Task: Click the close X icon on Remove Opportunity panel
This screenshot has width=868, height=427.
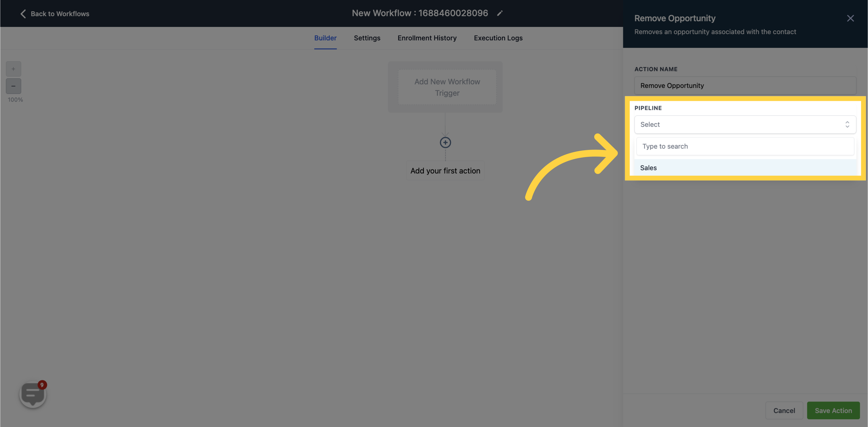Action: 850,18
